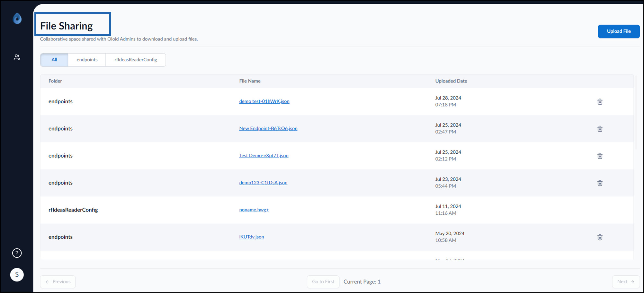Image resolution: width=644 pixels, height=293 pixels.
Task: Click the Jul 28, 2024 upload date
Action: [x=448, y=98]
